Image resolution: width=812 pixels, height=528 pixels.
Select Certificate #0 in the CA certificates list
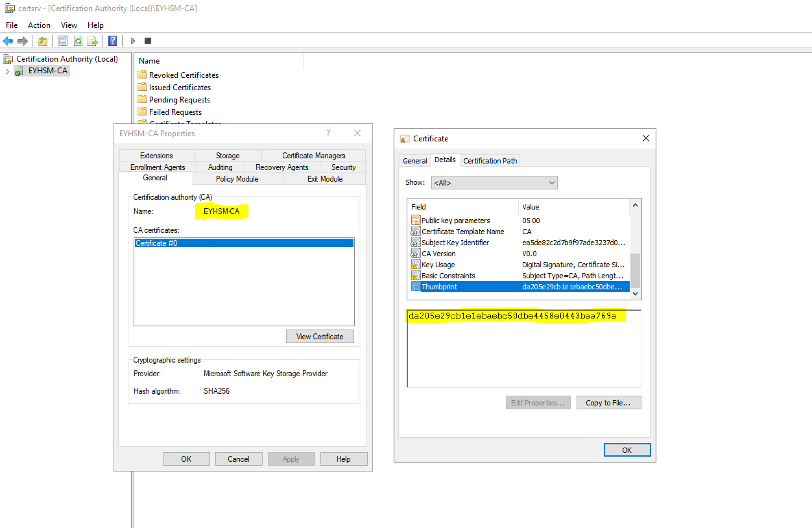244,243
